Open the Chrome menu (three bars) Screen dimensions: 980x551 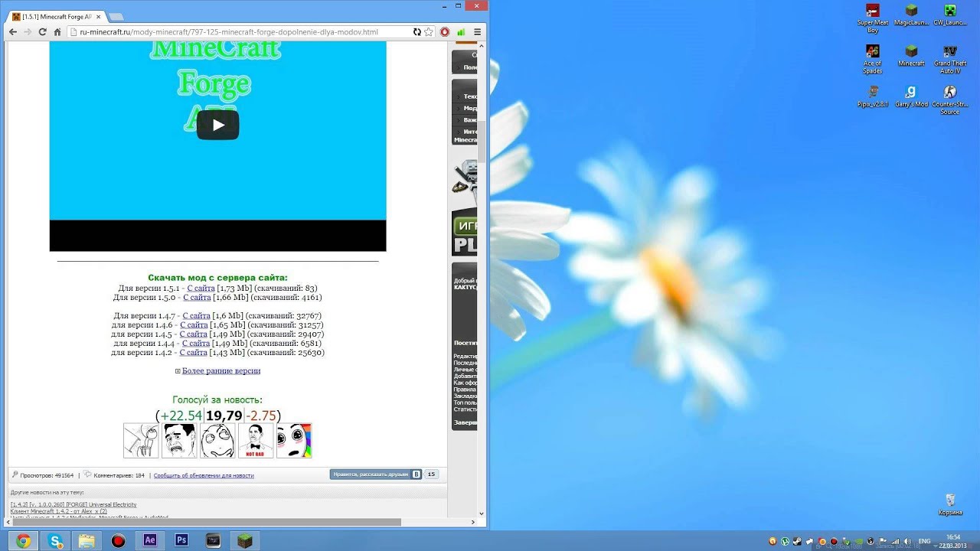477,32
